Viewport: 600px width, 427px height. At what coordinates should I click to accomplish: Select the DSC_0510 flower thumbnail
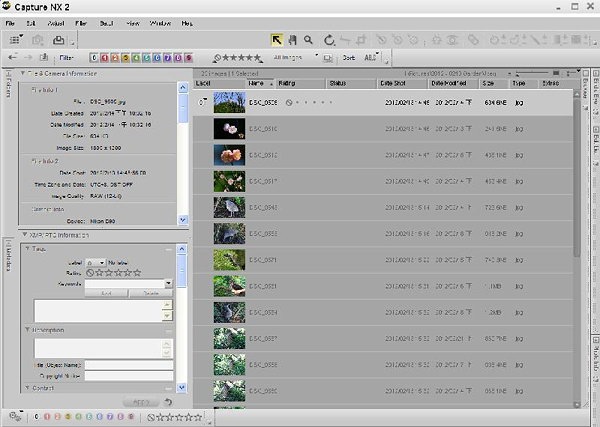229,129
